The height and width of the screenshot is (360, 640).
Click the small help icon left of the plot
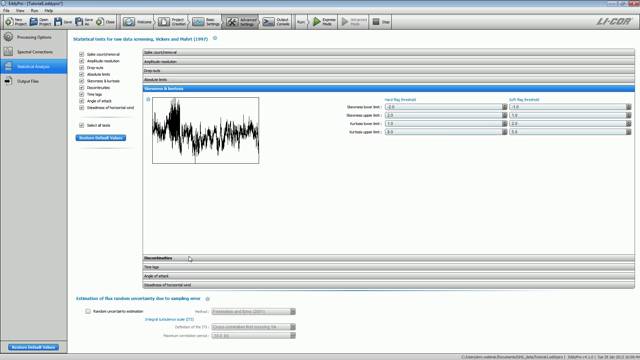point(148,99)
